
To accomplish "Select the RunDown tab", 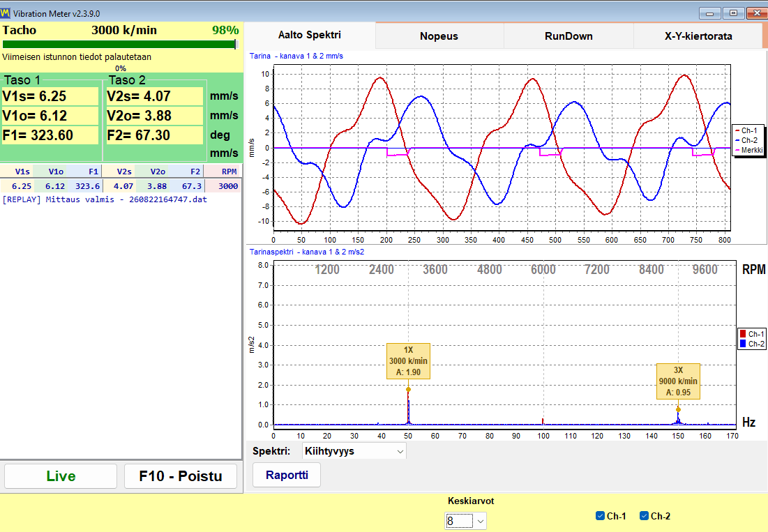I will (569, 36).
